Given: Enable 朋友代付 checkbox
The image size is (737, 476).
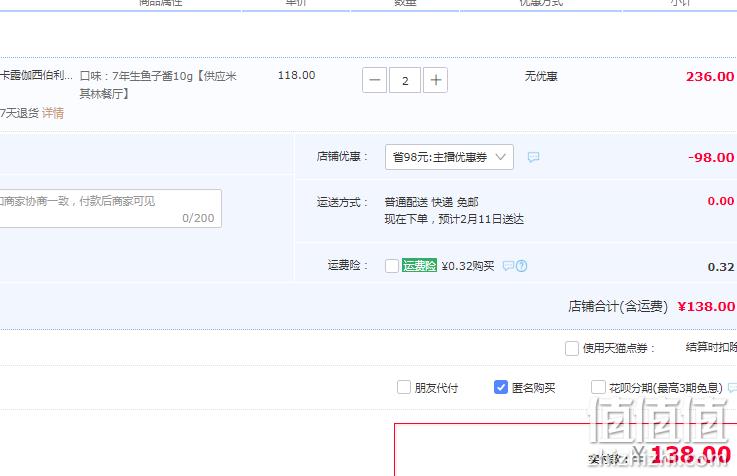Looking at the screenshot, I should click(x=404, y=387).
